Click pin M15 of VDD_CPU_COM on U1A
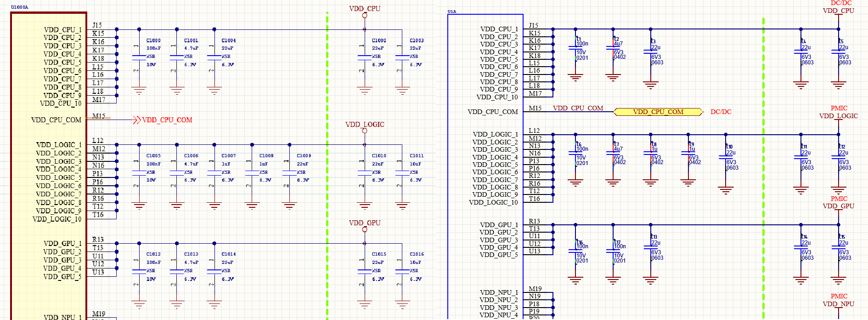Image resolution: width=868 pixels, height=320 pixels. click(535, 108)
